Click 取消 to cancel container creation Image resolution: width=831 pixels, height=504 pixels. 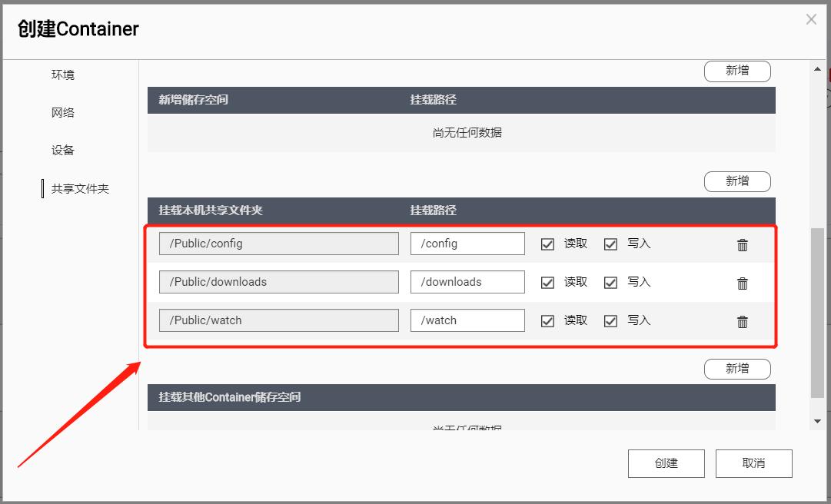753,463
